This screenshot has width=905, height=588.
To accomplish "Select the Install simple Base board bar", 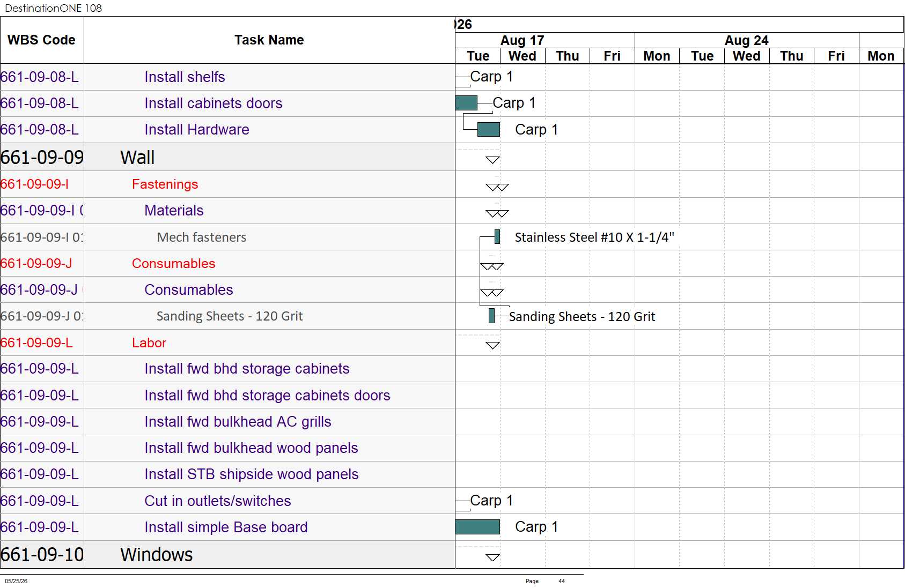I will pos(477,527).
